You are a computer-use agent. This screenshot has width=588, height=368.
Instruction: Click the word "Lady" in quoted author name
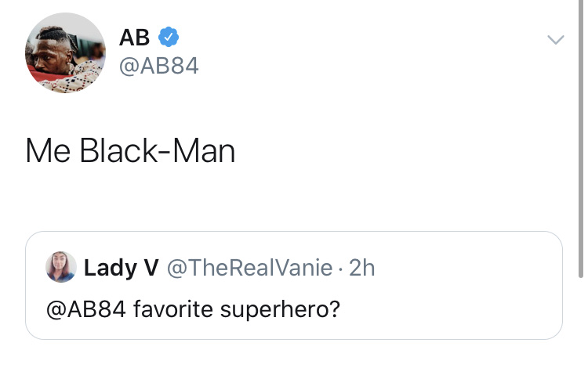[109, 268]
